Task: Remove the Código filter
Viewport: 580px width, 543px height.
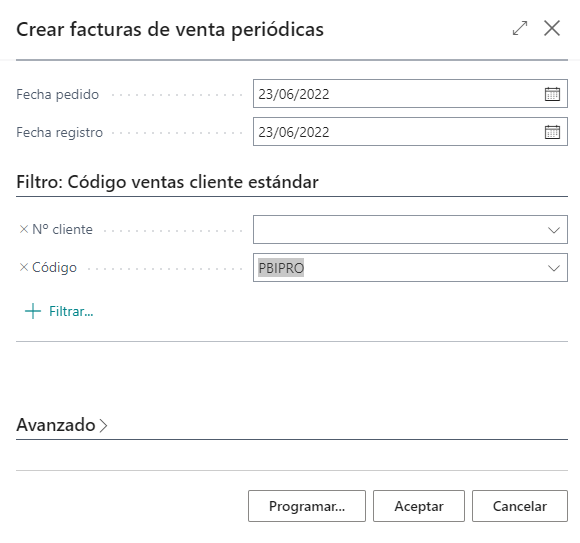Action: tap(24, 267)
